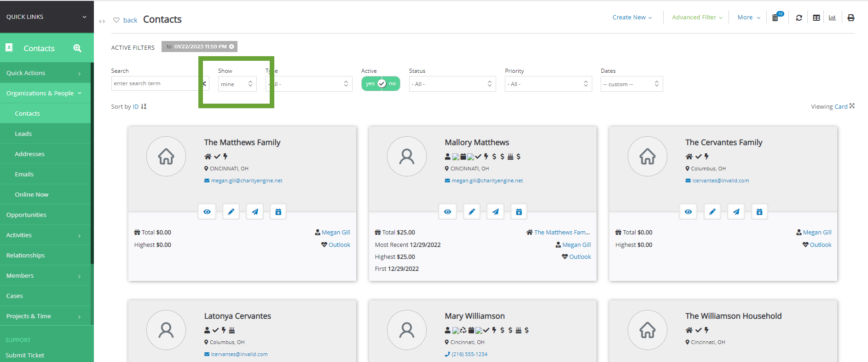The image size is (868, 362).
Task: Edit Mallory Matthews with pencil icon
Action: (472, 212)
